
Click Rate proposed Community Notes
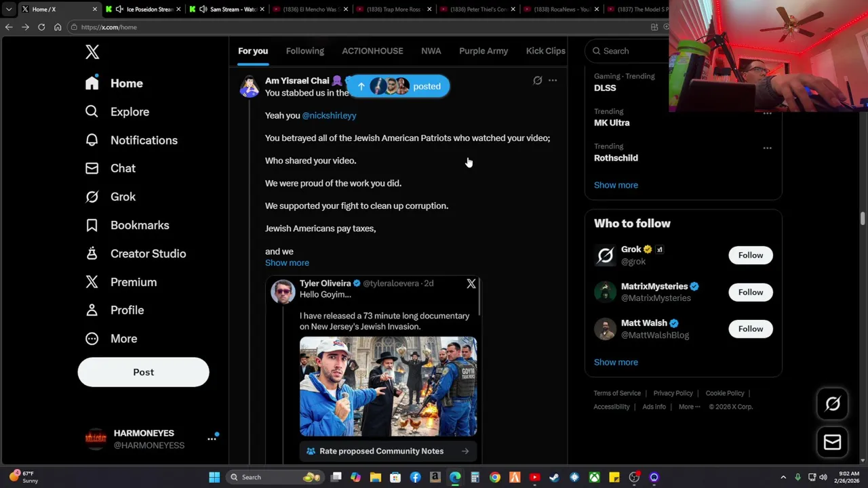388,451
